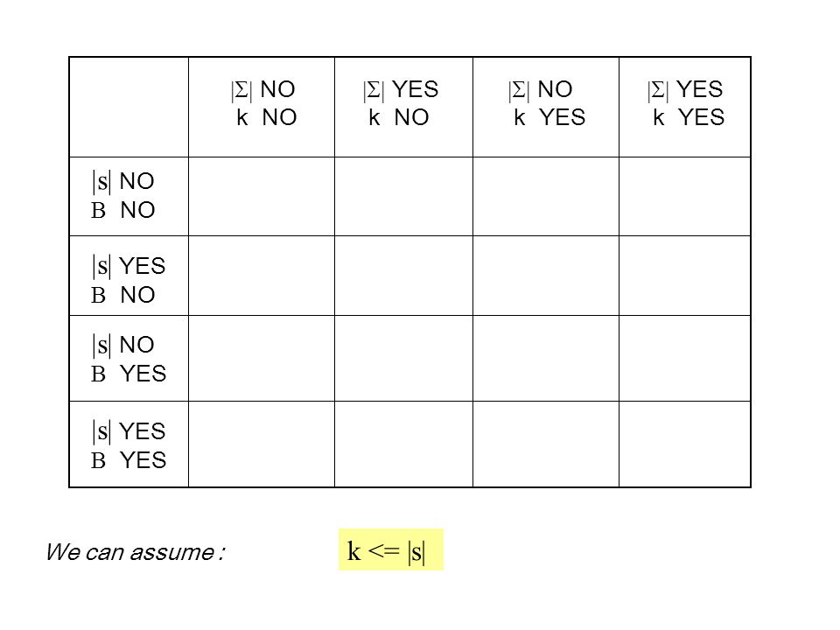Click cell at '|s| YES B NO' and '|Σ| YES k NO'

(404, 276)
